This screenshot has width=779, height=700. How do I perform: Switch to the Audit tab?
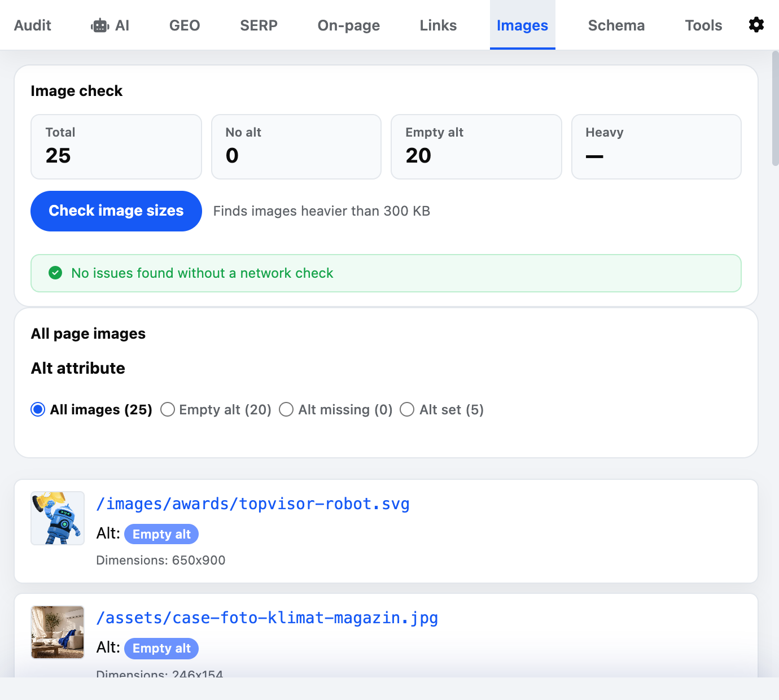pyautogui.click(x=33, y=25)
